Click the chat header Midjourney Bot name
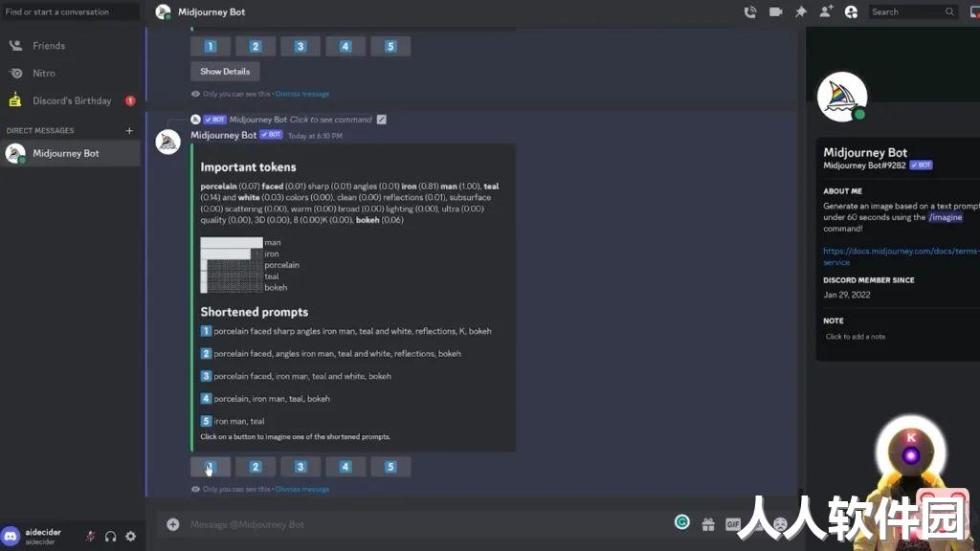Image resolution: width=980 pixels, height=551 pixels. tap(212, 11)
